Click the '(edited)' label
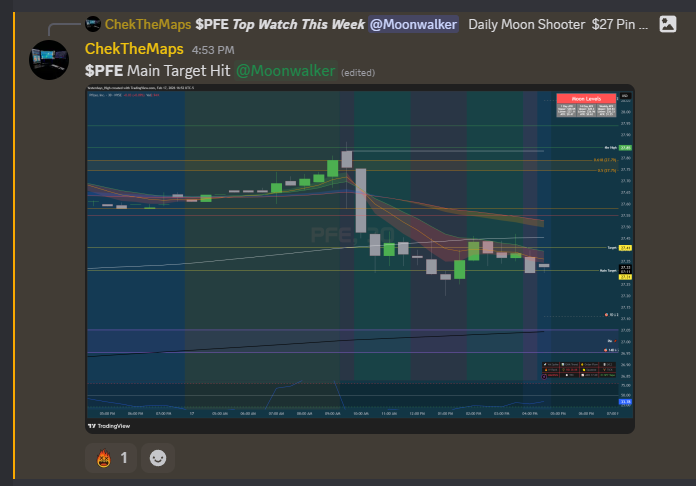Screen dimensions: 696x486 tap(358, 73)
